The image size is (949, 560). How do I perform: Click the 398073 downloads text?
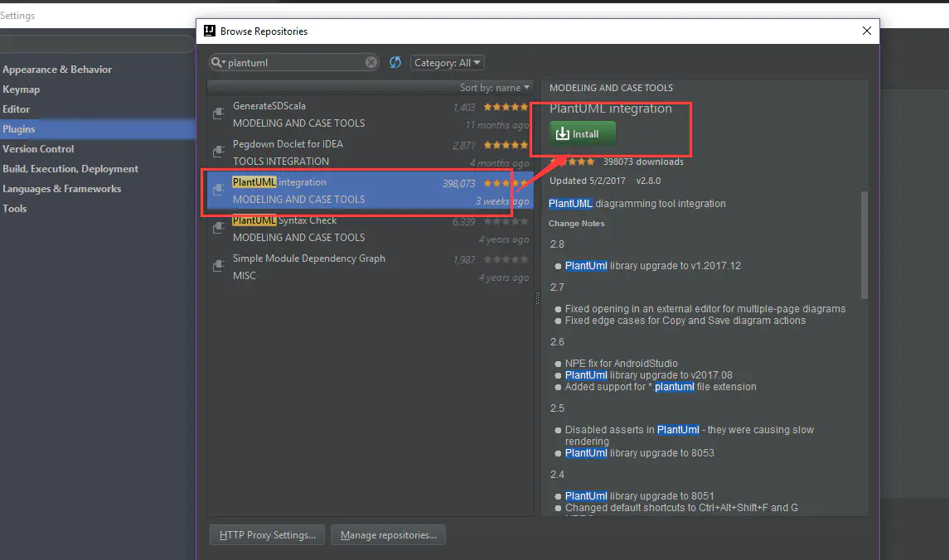click(x=643, y=162)
